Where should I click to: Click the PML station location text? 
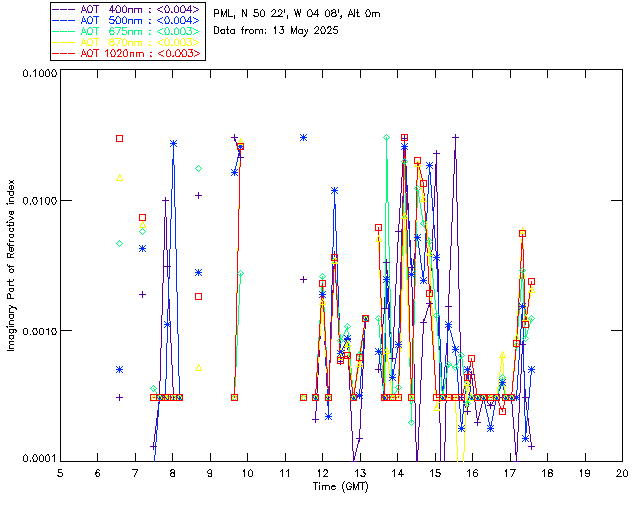pos(297,14)
